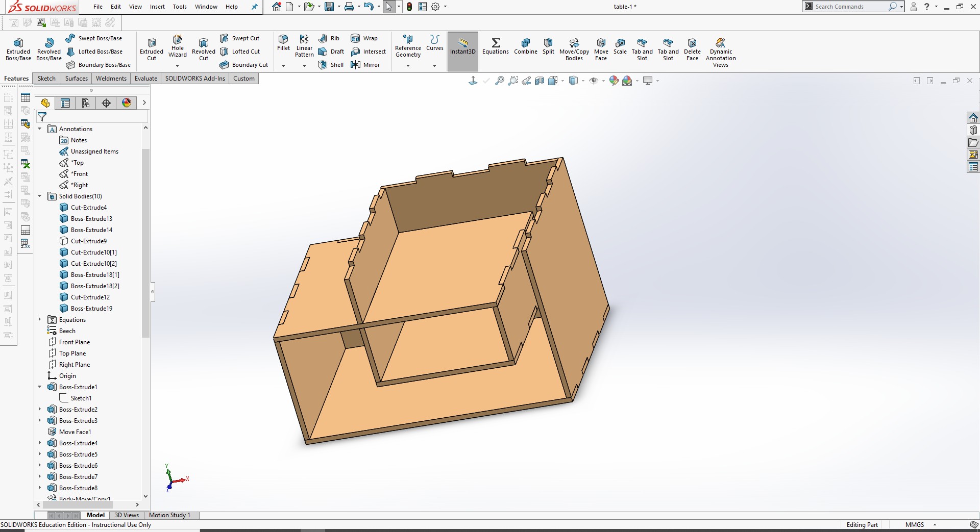Open the PropertyManager tab icon
Screen dimensions: 980x532
pyautogui.click(x=65, y=103)
